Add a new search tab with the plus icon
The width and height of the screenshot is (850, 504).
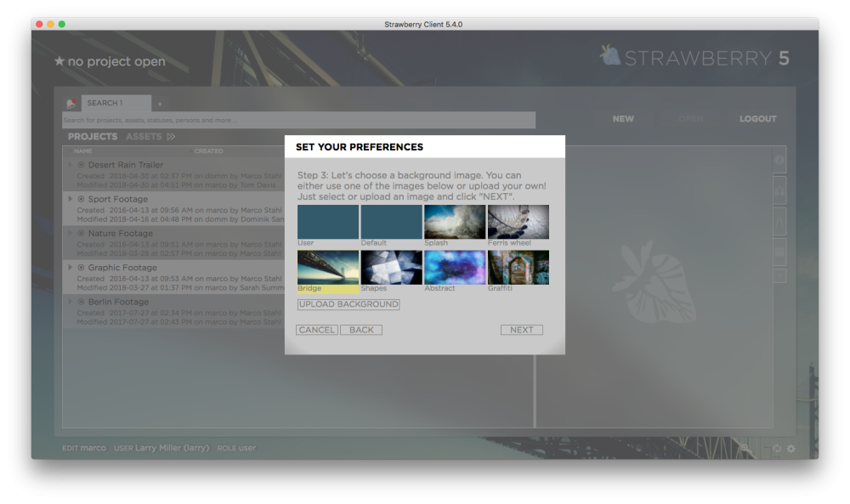(x=160, y=104)
